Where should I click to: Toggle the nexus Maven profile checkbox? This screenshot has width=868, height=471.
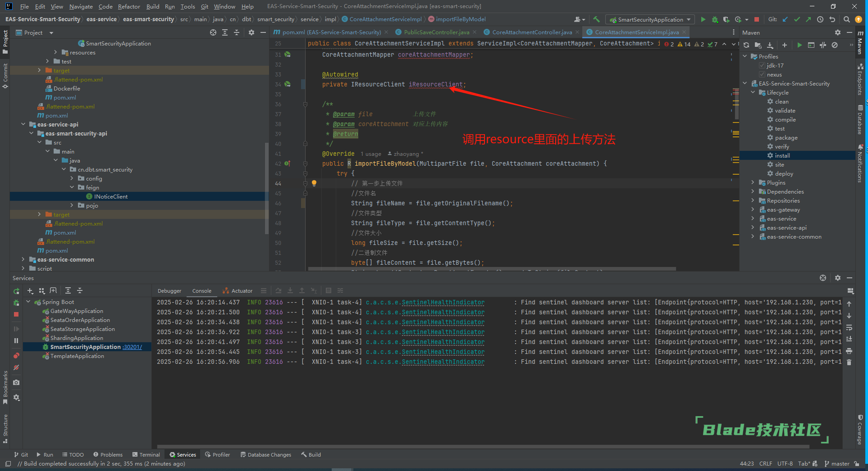(762, 75)
